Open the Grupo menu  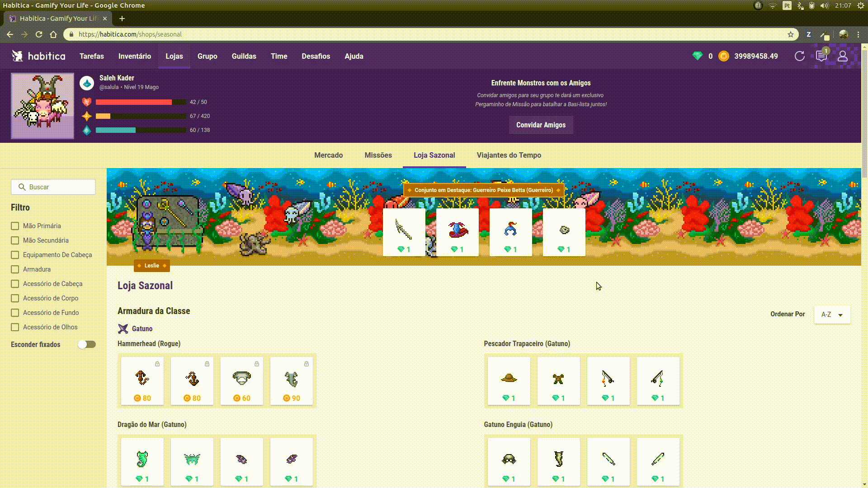(208, 56)
